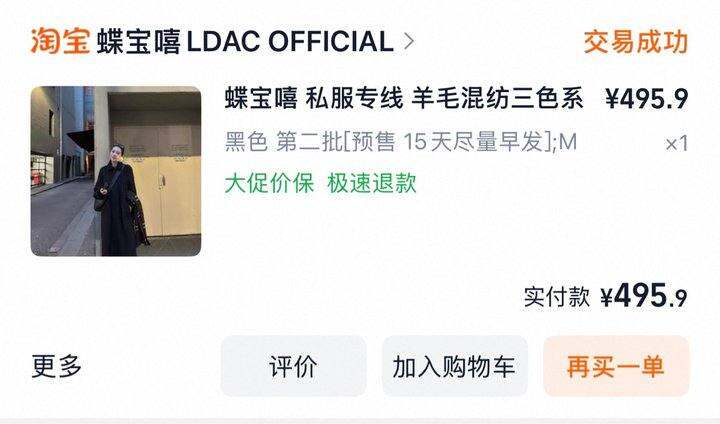Image resolution: width=720 pixels, height=424 pixels.
Task: Open product thumbnail of black coat
Action: (x=116, y=171)
